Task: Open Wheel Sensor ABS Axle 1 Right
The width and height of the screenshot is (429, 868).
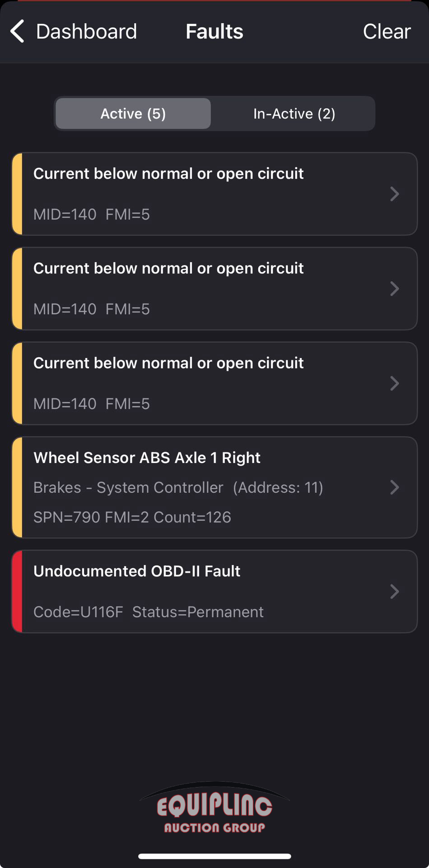Action: [147, 458]
